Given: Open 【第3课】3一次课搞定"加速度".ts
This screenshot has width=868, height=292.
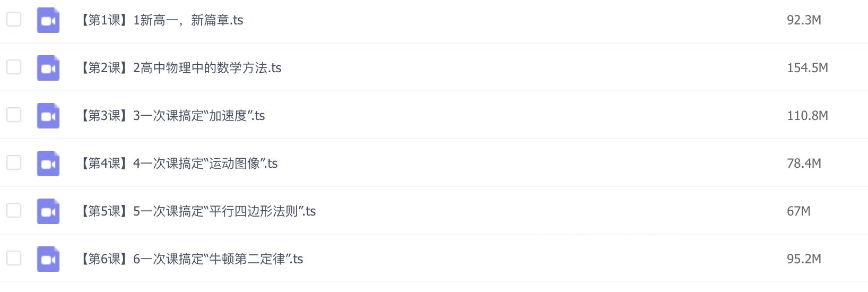Looking at the screenshot, I should pos(172,116).
